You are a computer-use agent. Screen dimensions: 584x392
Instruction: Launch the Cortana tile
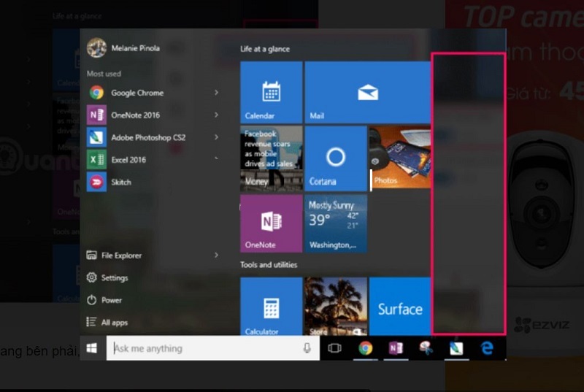[x=336, y=158]
